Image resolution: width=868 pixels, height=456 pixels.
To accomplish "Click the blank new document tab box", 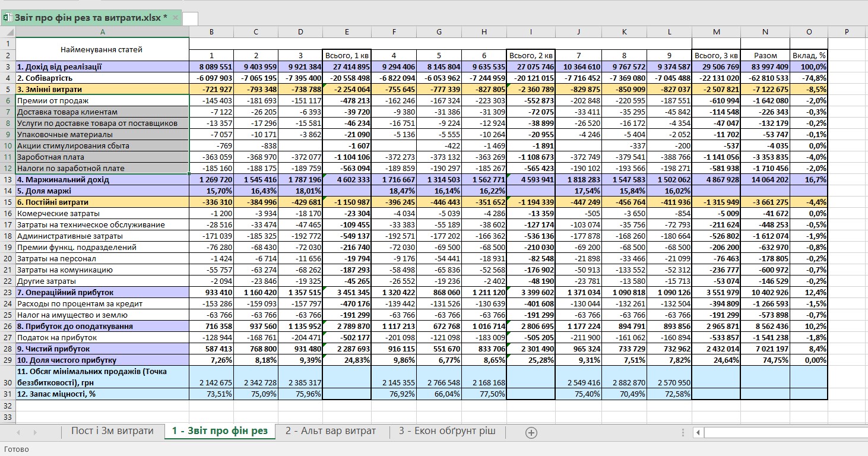I will pyautogui.click(x=190, y=18).
